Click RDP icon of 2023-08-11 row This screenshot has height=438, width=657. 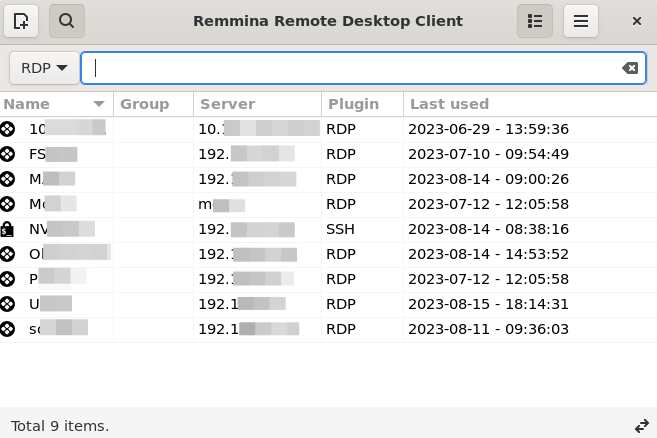point(8,329)
